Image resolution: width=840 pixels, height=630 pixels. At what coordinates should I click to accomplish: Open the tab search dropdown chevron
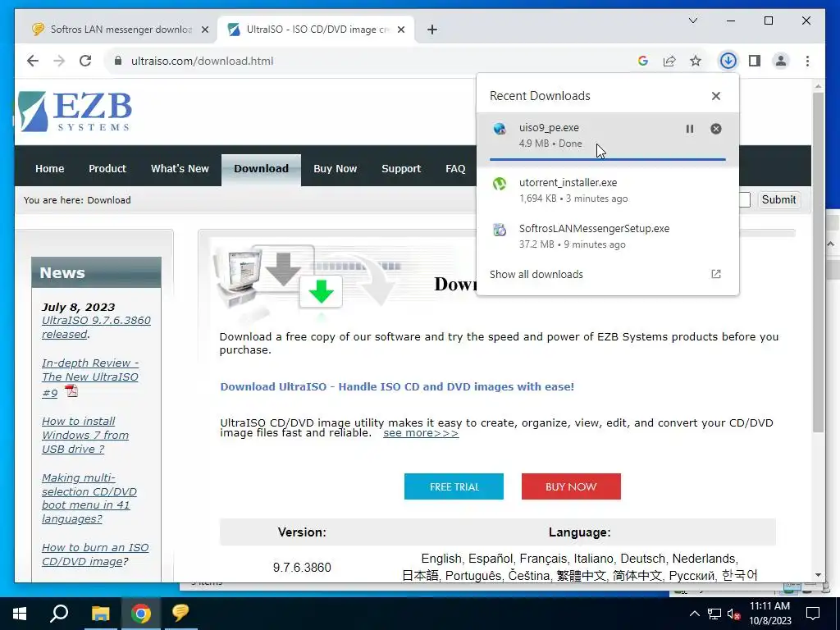tap(692, 21)
